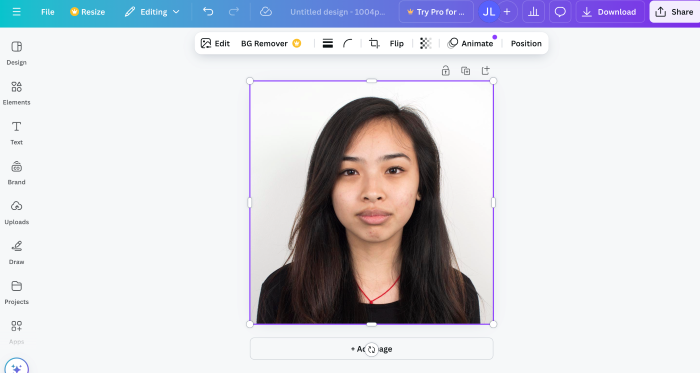Open the Text sidebar panel
700x373 pixels.
(17, 133)
